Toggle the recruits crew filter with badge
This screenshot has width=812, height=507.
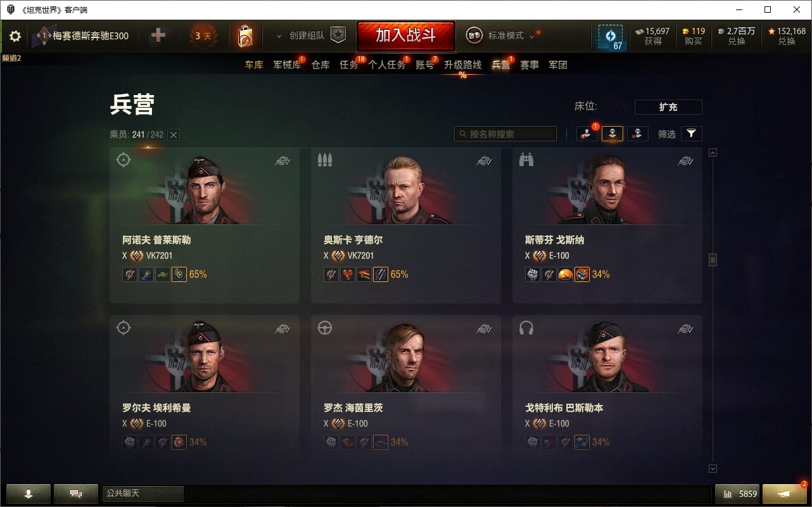pyautogui.click(x=587, y=134)
